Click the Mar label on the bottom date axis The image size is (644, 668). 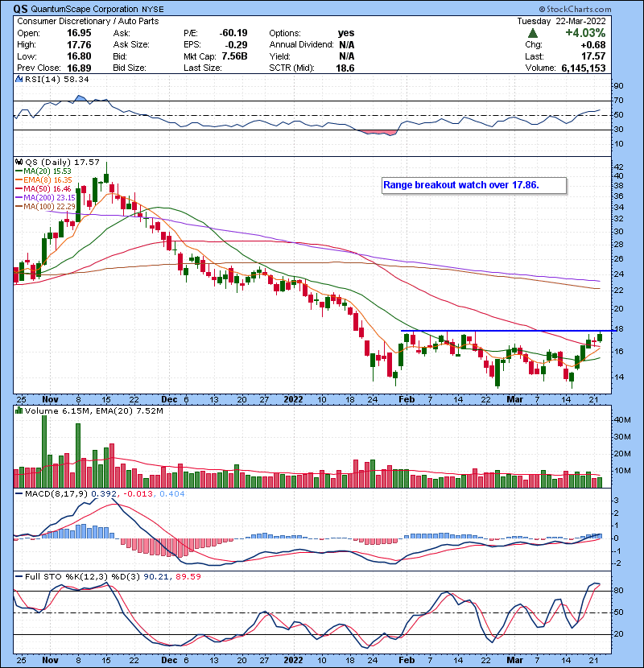click(x=515, y=660)
